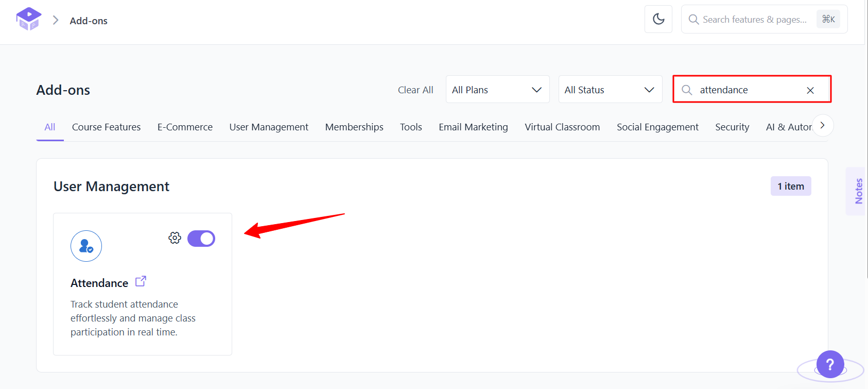Screen dimensions: 868x389
Task: Switch to dark mode with moon icon
Action: (x=658, y=19)
